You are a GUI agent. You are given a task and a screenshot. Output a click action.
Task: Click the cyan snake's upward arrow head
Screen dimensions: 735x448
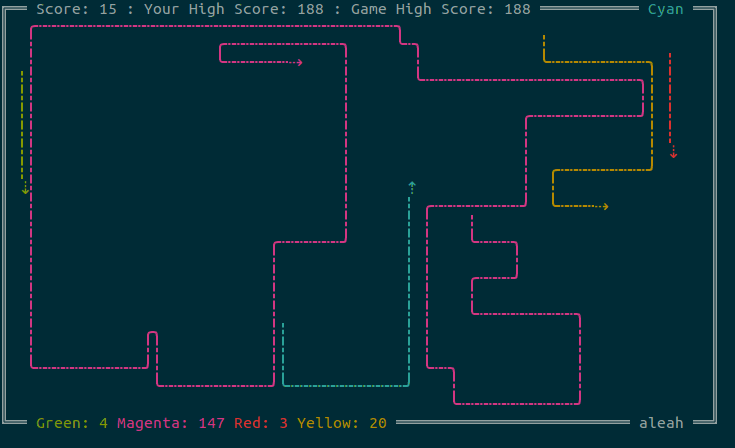click(x=412, y=185)
